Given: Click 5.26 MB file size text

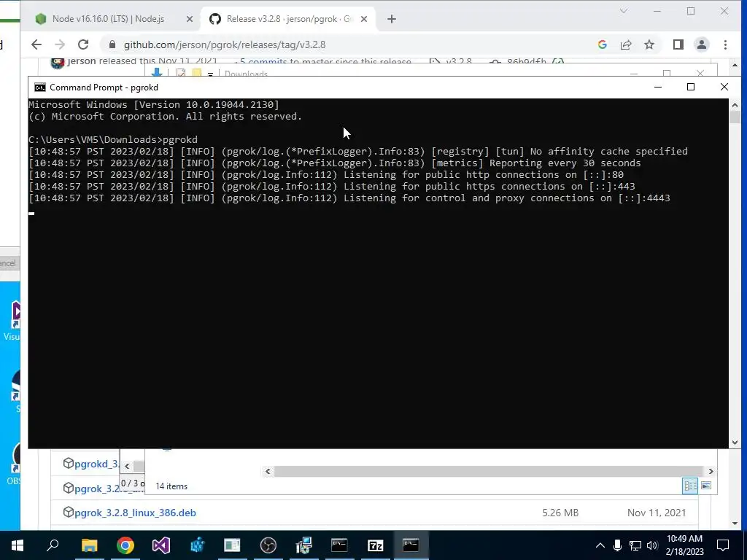Looking at the screenshot, I should (x=560, y=513).
